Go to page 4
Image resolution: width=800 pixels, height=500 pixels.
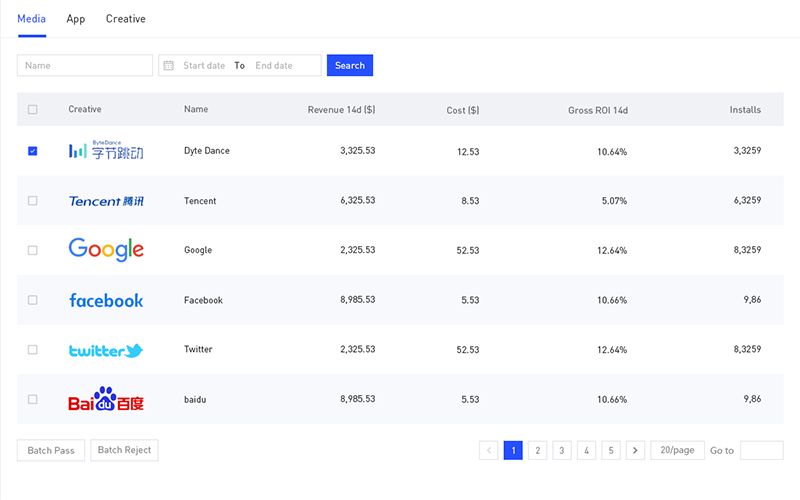click(x=586, y=451)
